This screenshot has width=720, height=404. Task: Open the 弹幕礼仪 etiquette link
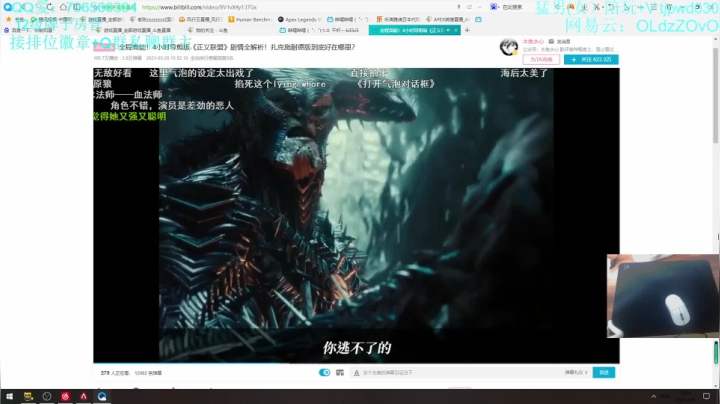point(576,372)
